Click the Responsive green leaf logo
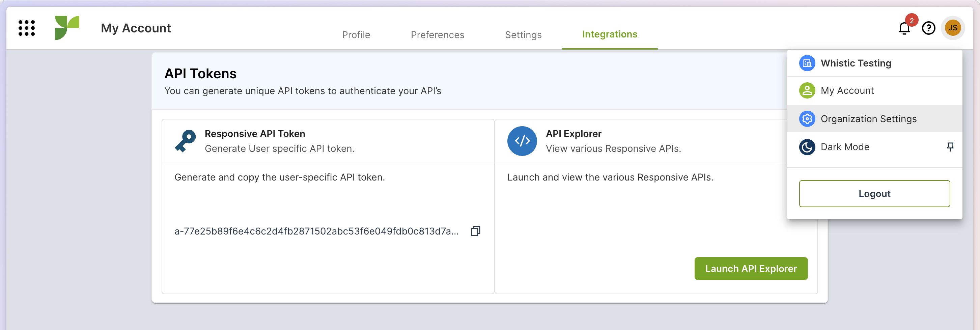The height and width of the screenshot is (330, 980). [x=67, y=28]
